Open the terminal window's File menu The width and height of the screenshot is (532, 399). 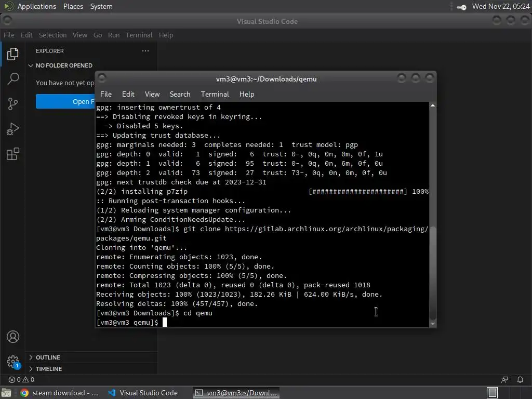coord(106,95)
